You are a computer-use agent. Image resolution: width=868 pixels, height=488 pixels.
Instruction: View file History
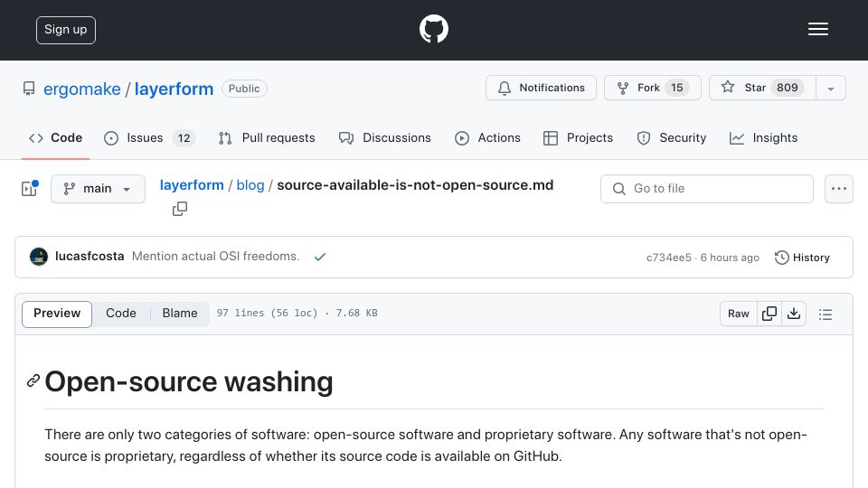coord(802,258)
